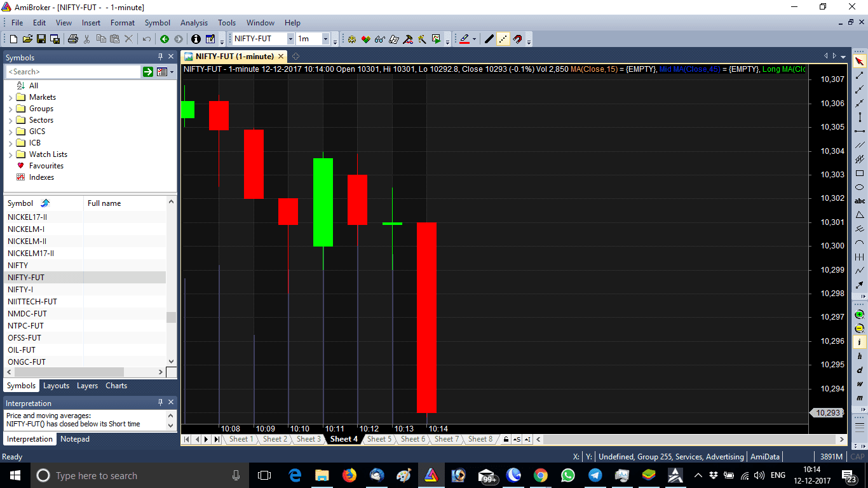Image resolution: width=868 pixels, height=488 pixels.
Task: Select the red underline color pen icon
Action: (x=464, y=39)
